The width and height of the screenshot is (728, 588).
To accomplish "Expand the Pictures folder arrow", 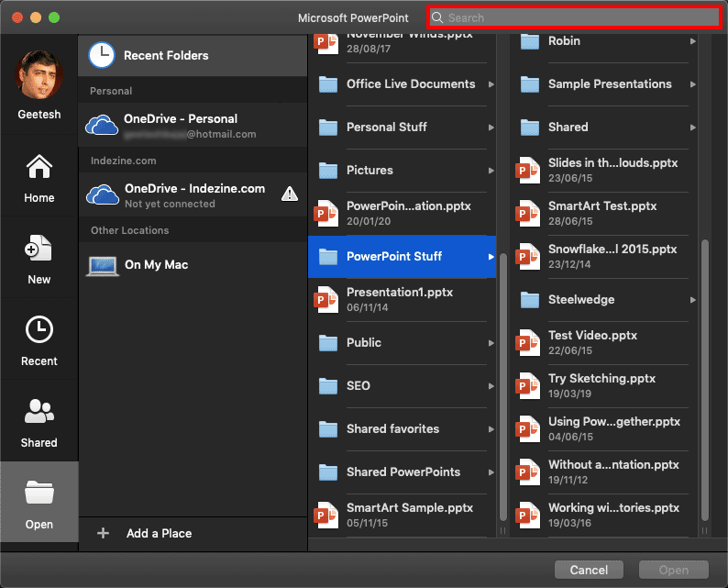I will tap(491, 171).
